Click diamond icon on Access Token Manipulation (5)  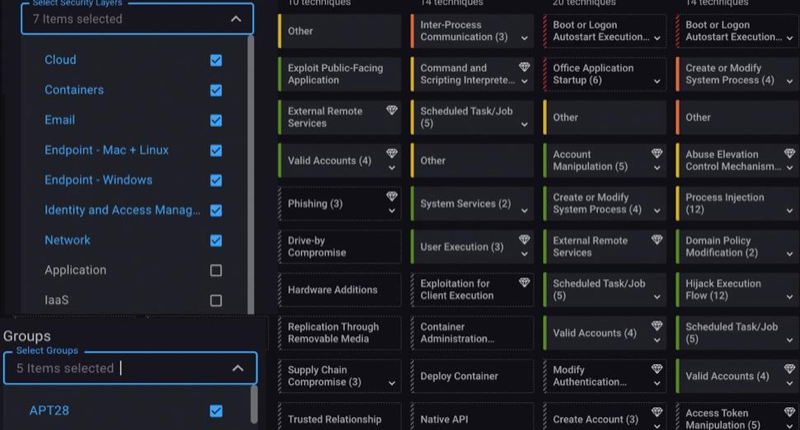(x=789, y=412)
